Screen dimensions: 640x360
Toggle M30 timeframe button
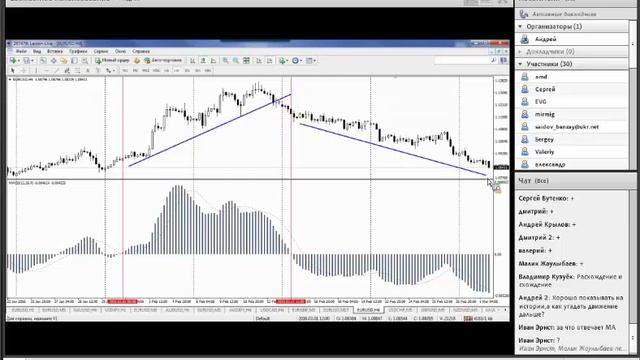click(x=156, y=71)
